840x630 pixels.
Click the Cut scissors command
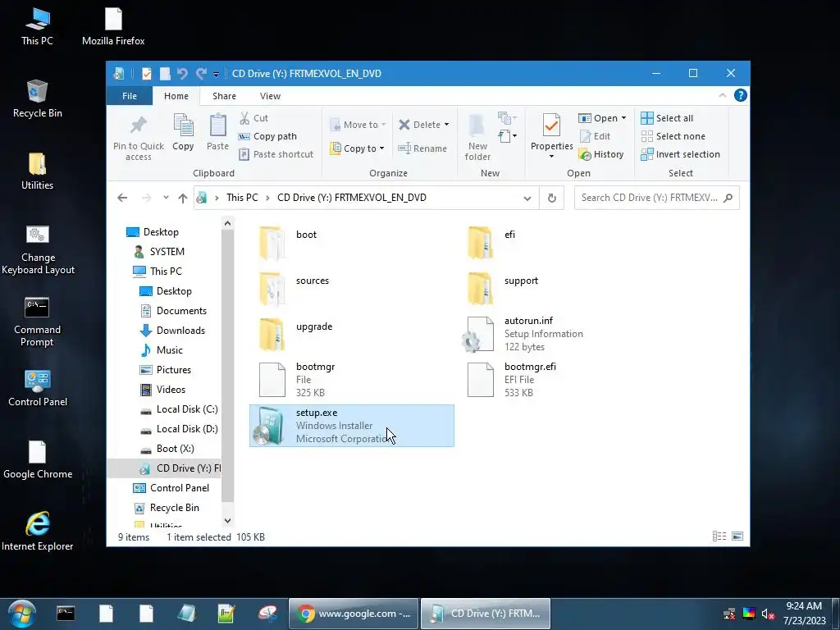253,118
